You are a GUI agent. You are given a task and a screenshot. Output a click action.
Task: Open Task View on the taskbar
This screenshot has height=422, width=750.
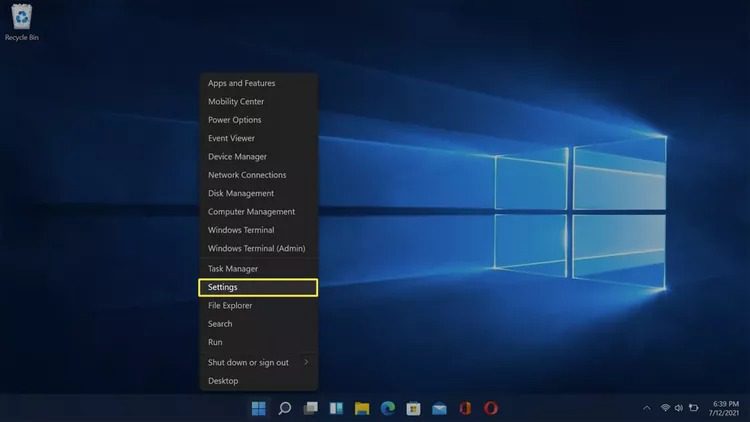pyautogui.click(x=310, y=408)
